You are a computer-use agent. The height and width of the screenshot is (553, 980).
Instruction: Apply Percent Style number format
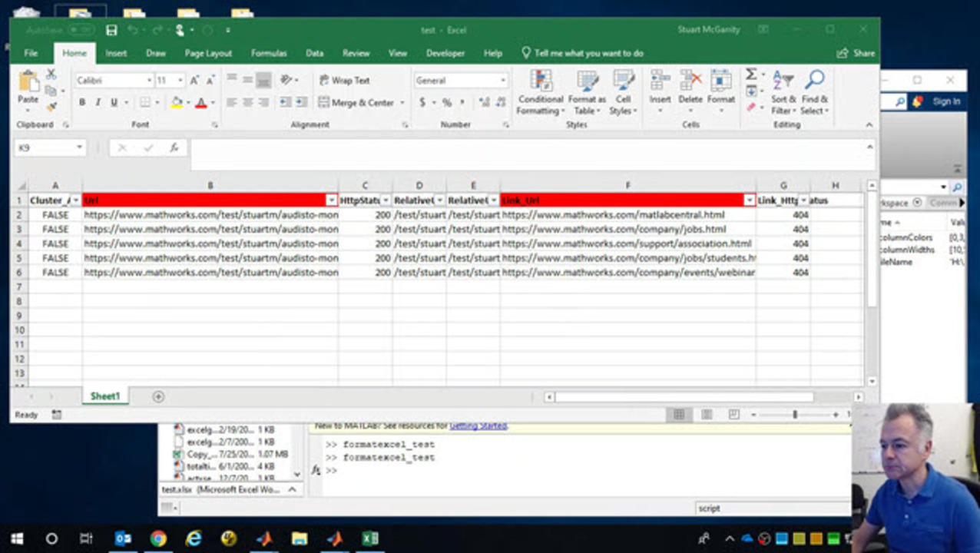coord(446,102)
